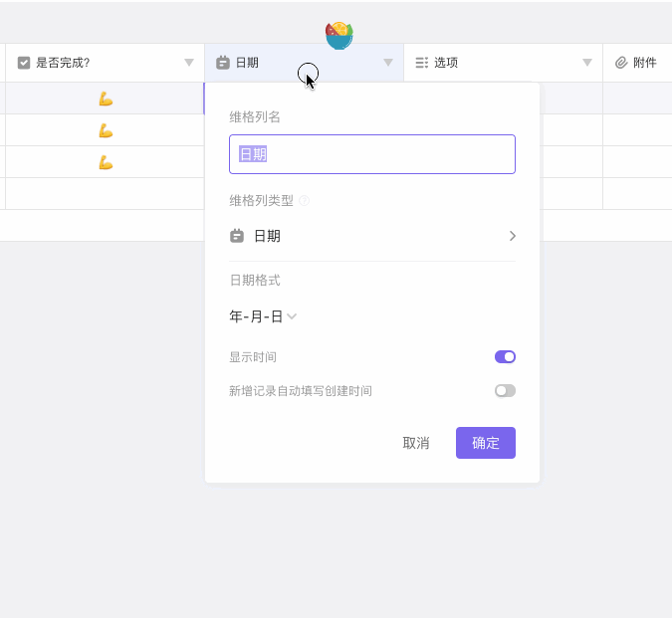672x618 pixels.
Task: Toggle the first row muscle emoji checkbox
Action: click(106, 99)
